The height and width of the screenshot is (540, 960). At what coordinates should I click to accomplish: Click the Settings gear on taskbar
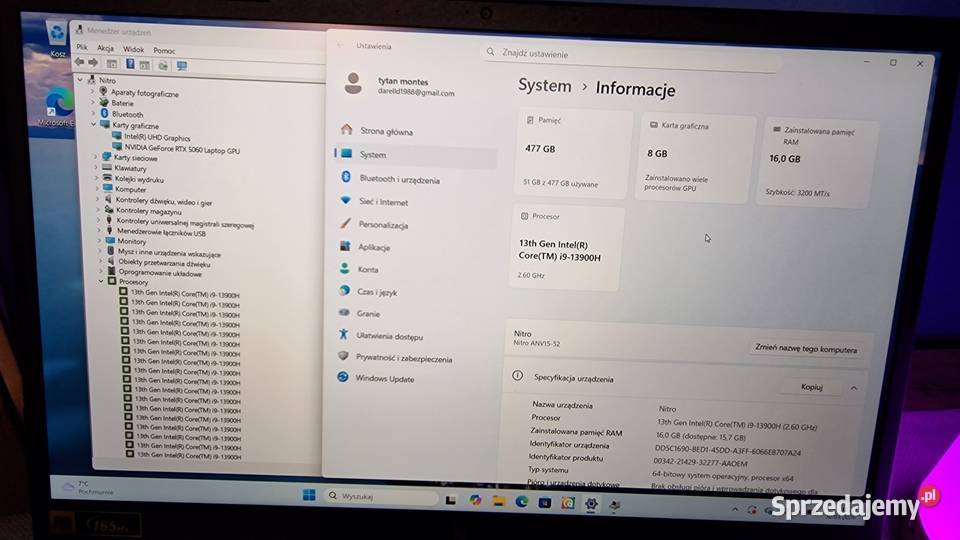(591, 504)
